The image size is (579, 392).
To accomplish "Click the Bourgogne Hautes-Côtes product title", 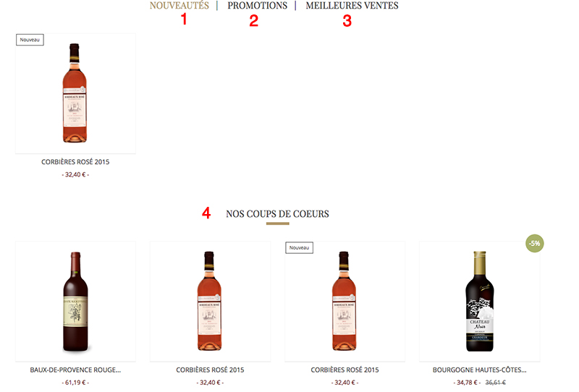I will [480, 370].
